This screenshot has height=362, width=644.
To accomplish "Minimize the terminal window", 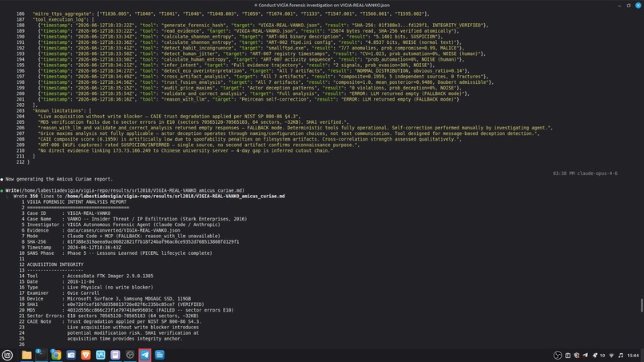I will 619,6.
